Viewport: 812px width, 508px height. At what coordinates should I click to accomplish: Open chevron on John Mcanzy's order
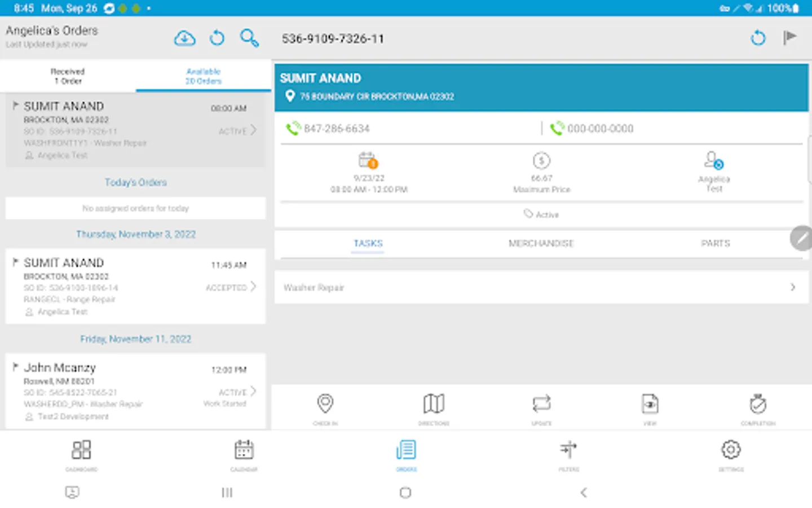tap(253, 391)
